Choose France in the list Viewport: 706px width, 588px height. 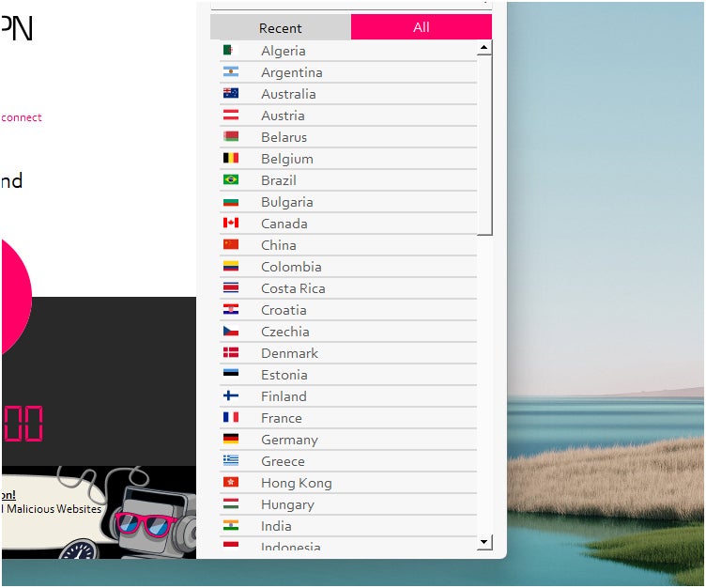tap(282, 419)
